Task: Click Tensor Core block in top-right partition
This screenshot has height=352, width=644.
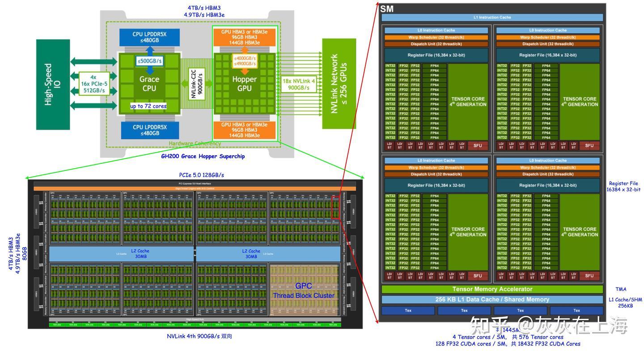Action: (580, 102)
